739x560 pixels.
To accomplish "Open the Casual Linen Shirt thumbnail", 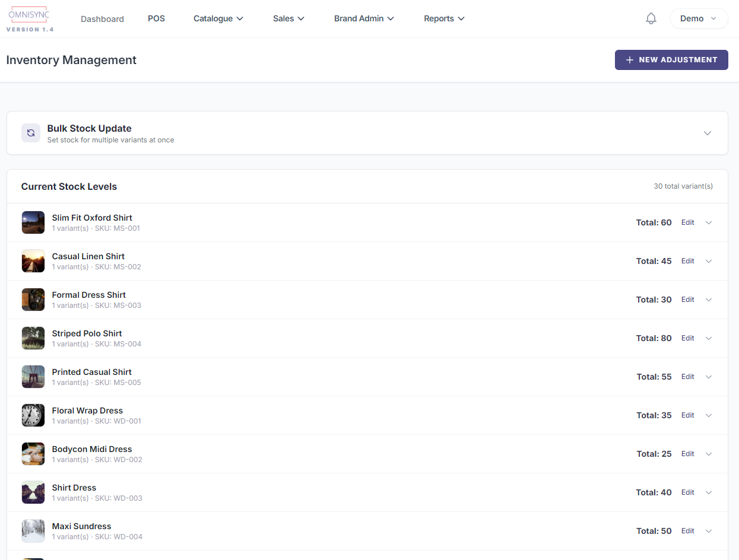I will (33, 261).
